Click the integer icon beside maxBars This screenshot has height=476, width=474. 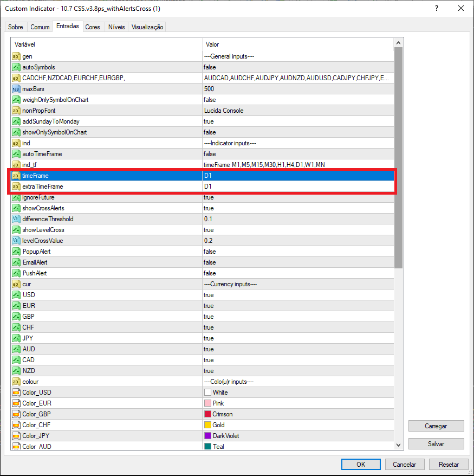16,89
